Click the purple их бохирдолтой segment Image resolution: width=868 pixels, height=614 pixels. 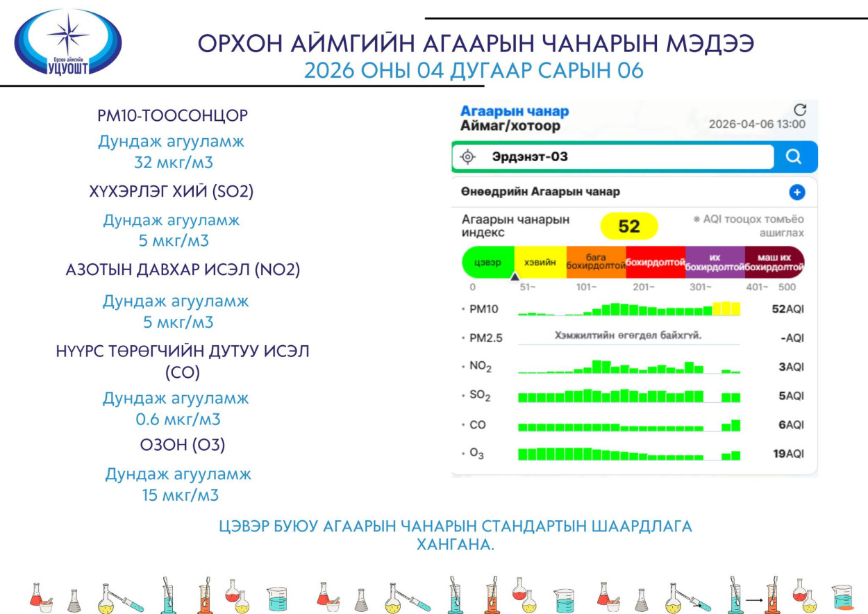[715, 263]
